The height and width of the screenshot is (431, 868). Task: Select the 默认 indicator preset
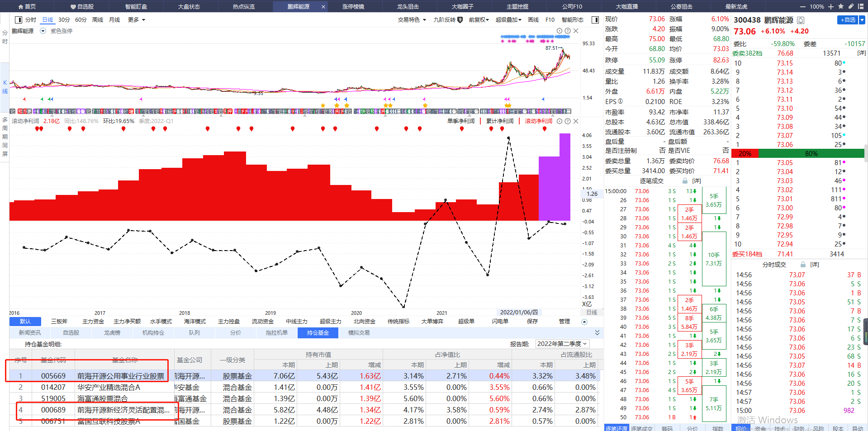click(25, 321)
